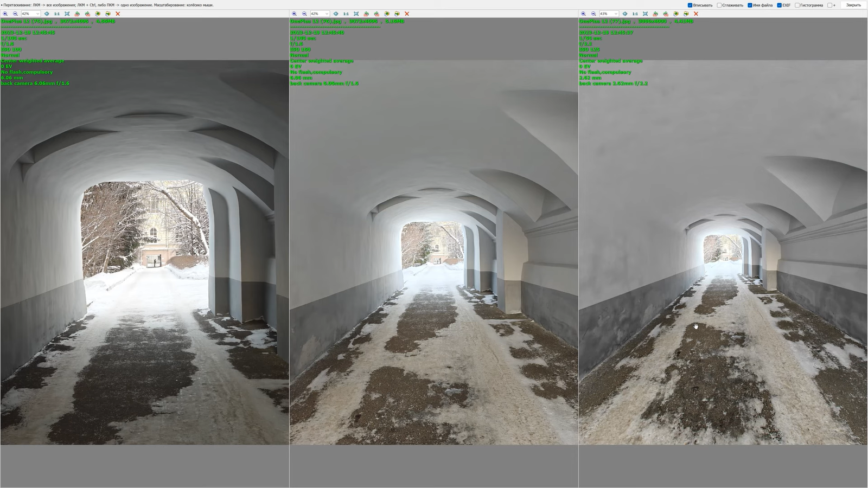Click the Закрыть button
Screen dimensions: 868x488
(853, 5)
